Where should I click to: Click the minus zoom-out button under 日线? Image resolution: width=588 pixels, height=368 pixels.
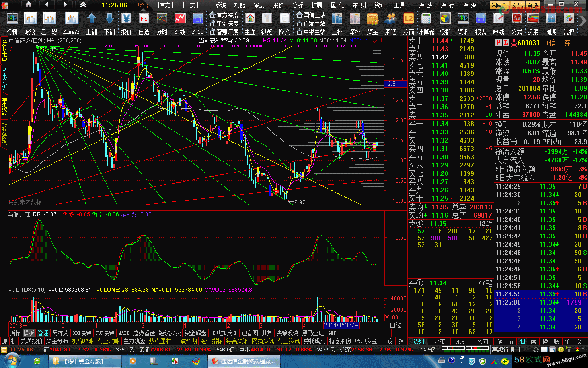pos(395,333)
